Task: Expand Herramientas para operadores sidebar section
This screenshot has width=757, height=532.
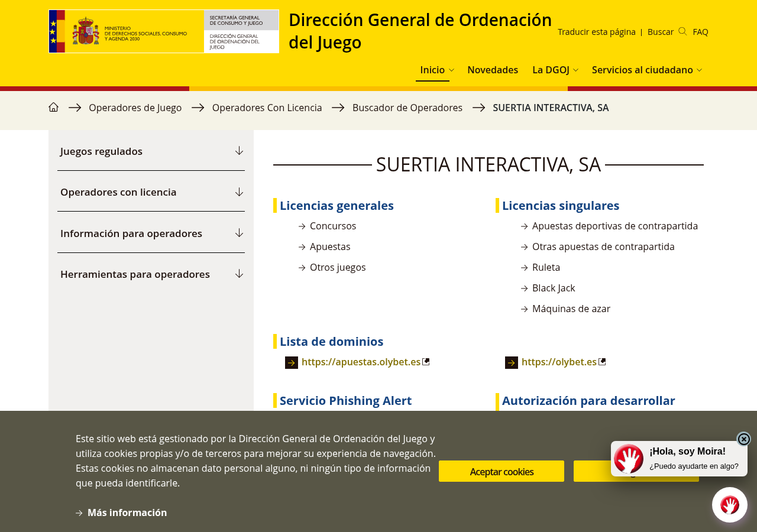Action: click(x=151, y=274)
